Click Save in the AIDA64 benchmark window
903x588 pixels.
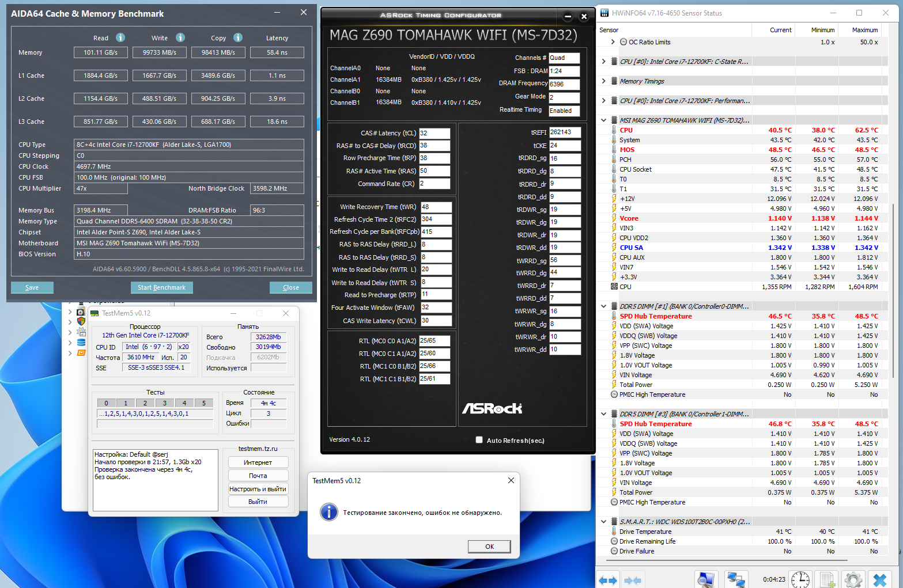click(32, 287)
